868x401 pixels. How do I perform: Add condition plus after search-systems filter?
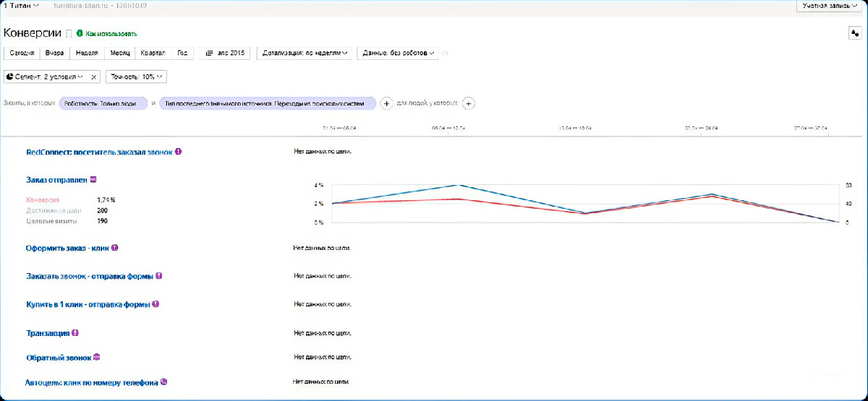(386, 103)
